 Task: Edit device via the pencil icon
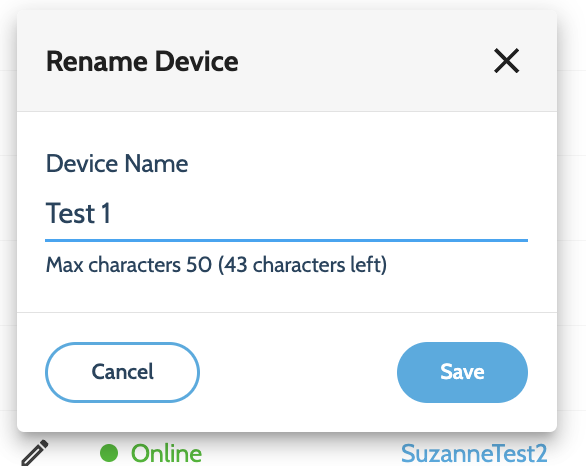click(34, 453)
